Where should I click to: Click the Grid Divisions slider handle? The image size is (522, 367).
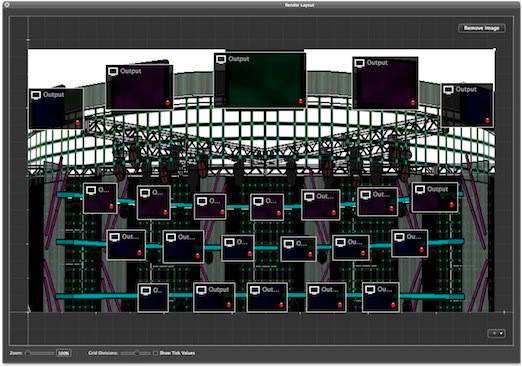[x=137, y=353]
